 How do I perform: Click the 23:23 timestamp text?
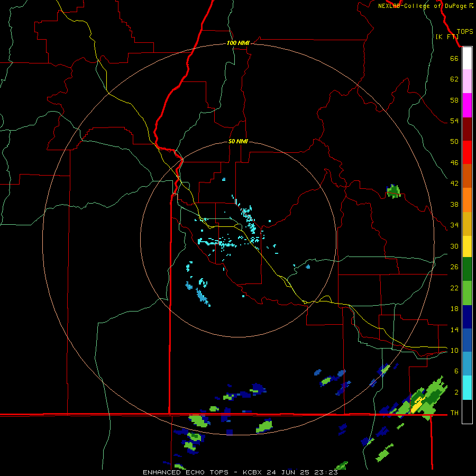326,472
